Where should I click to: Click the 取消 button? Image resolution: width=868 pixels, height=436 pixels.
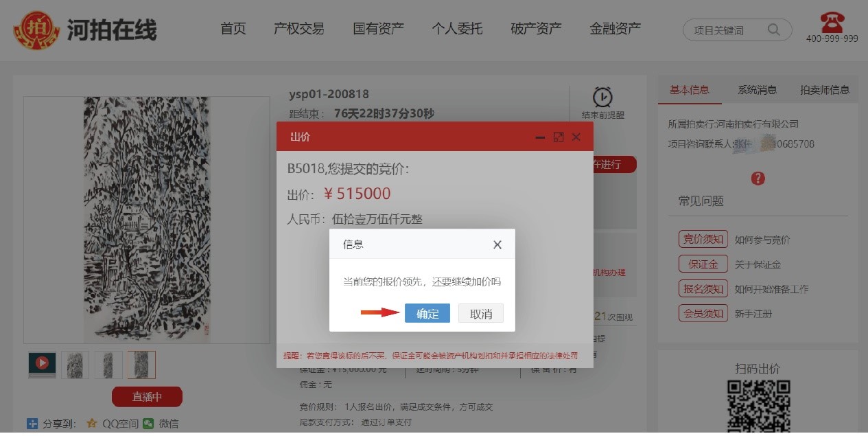pos(481,313)
